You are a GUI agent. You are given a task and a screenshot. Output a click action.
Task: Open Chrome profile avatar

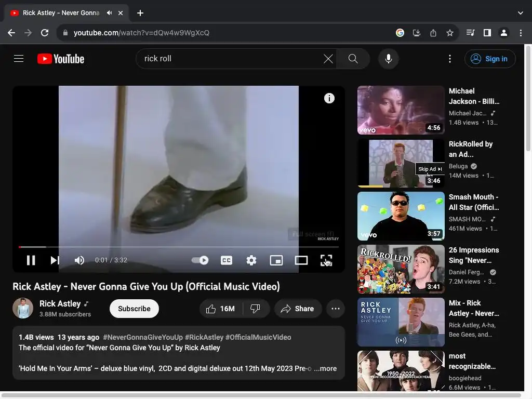(x=504, y=33)
